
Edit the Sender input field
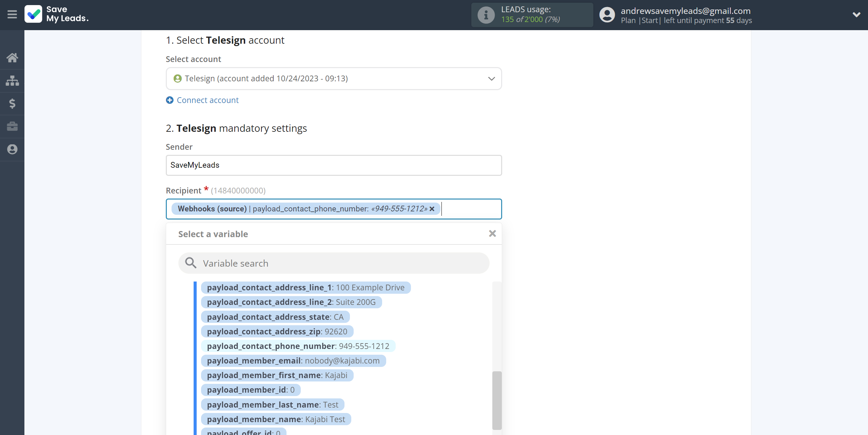coord(334,165)
